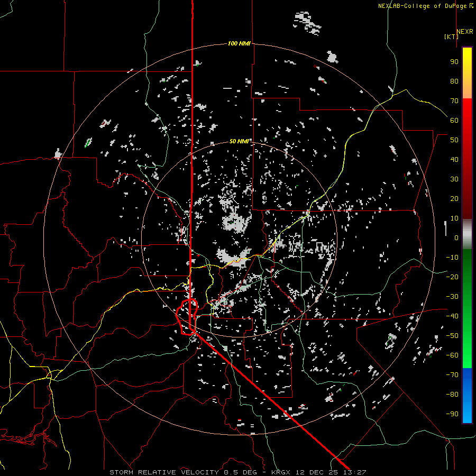This screenshot has width=476, height=476.
Task: Click the 10 value on velocity scale
Action: click(x=454, y=218)
